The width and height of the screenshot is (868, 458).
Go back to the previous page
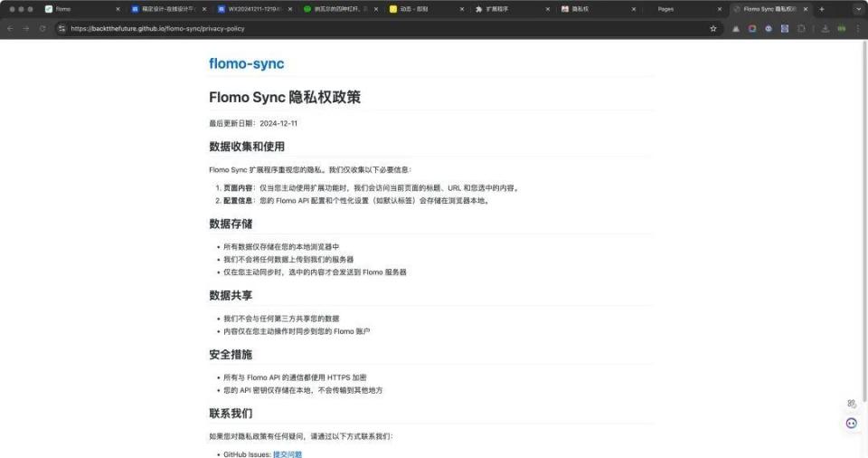10,28
